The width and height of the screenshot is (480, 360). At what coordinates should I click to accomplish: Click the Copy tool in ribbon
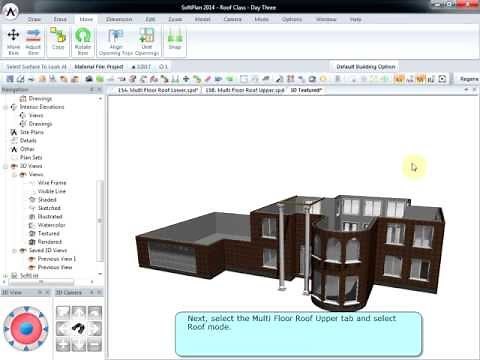point(58,39)
